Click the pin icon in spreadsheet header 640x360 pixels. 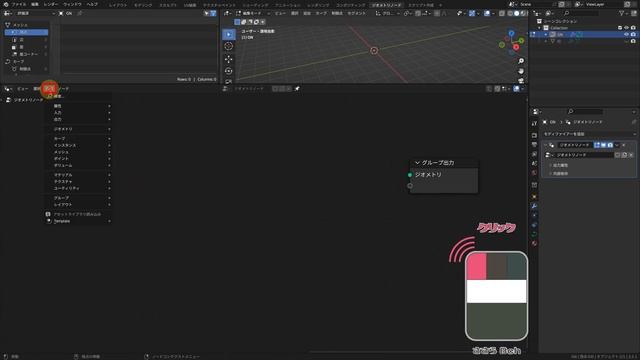(x=80, y=13)
